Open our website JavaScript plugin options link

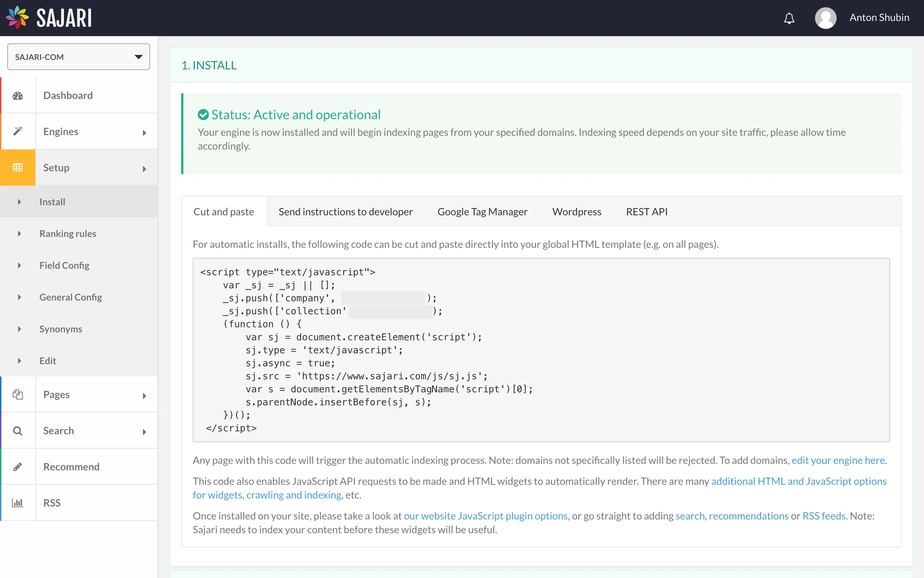(x=486, y=516)
